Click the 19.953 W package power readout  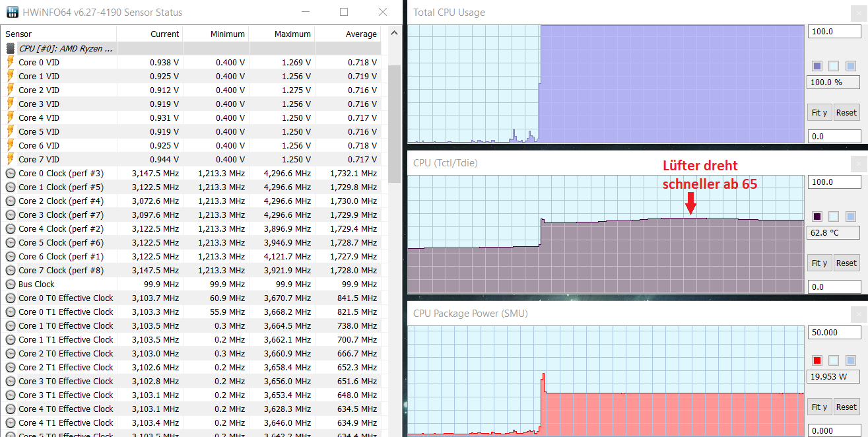(x=834, y=376)
